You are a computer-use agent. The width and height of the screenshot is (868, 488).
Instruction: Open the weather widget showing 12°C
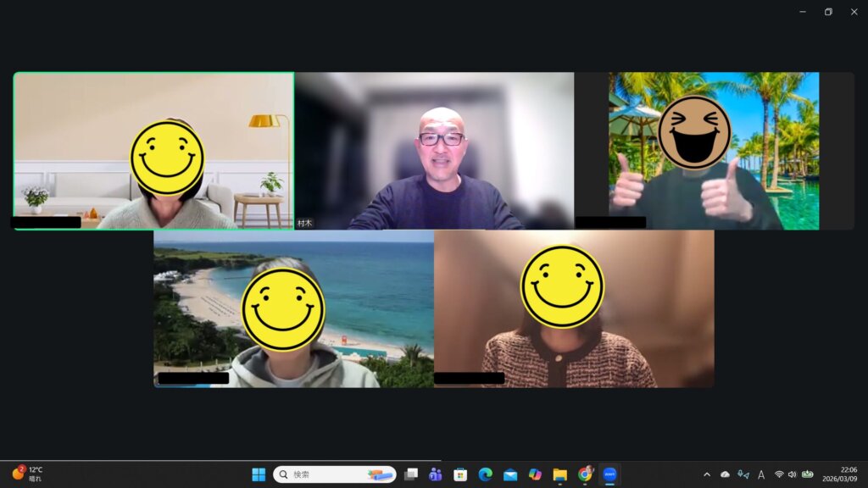(28, 474)
